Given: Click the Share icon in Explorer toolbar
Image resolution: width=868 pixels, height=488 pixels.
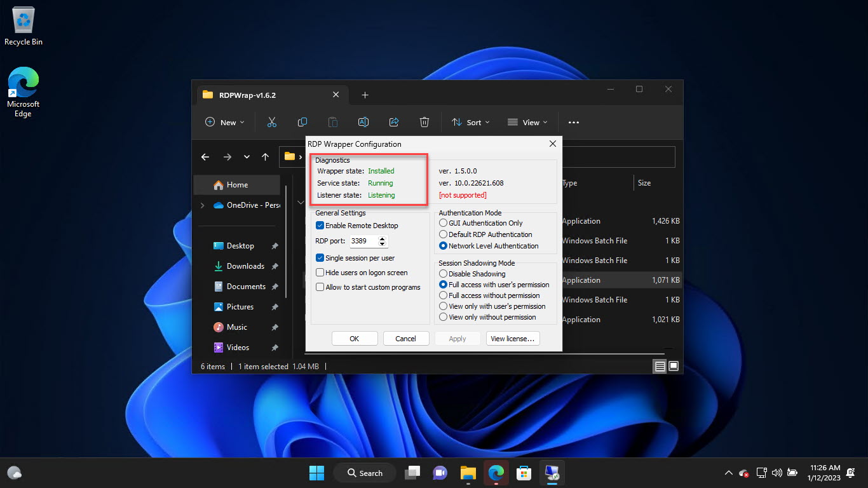Looking at the screenshot, I should point(394,122).
